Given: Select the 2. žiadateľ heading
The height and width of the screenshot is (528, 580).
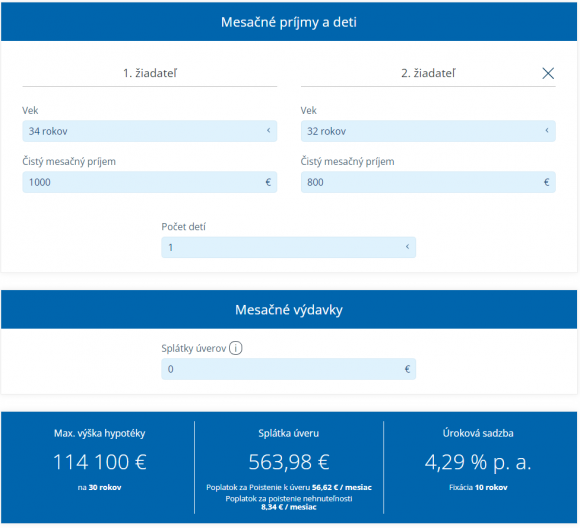Looking at the screenshot, I should tap(428, 73).
